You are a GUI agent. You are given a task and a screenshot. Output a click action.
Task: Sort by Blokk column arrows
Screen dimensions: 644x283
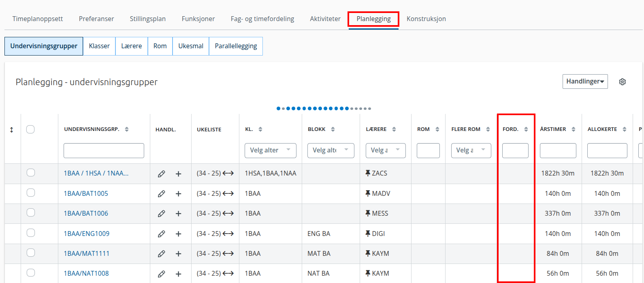click(333, 129)
